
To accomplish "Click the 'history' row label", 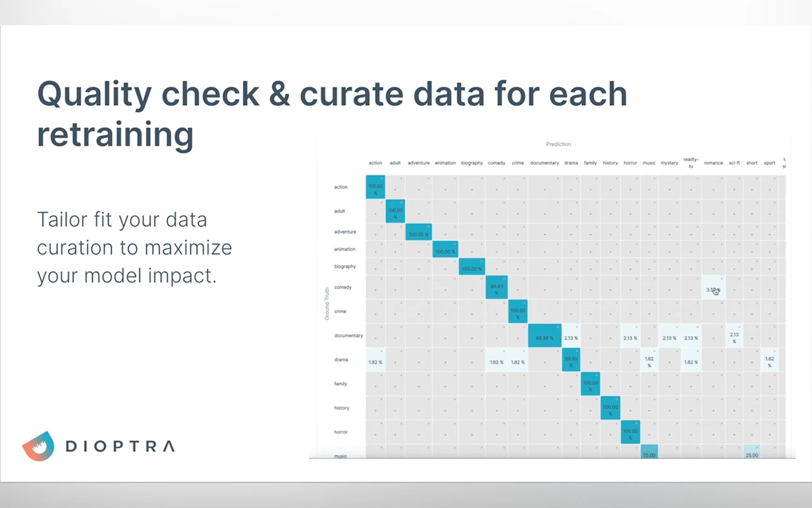I will (341, 408).
